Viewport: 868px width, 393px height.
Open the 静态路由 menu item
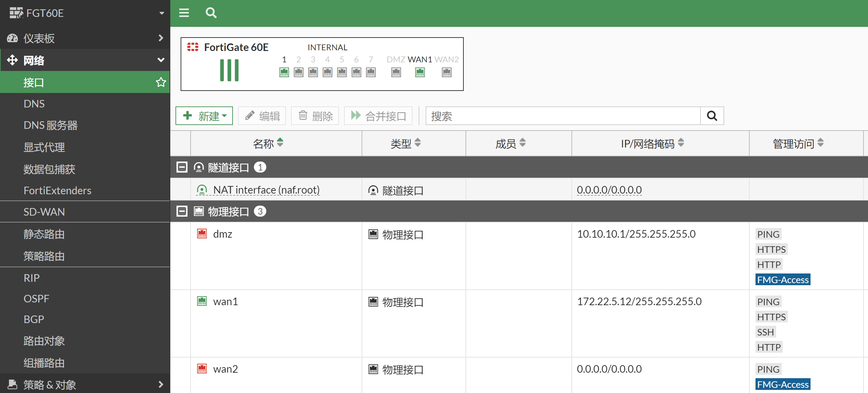tap(44, 234)
